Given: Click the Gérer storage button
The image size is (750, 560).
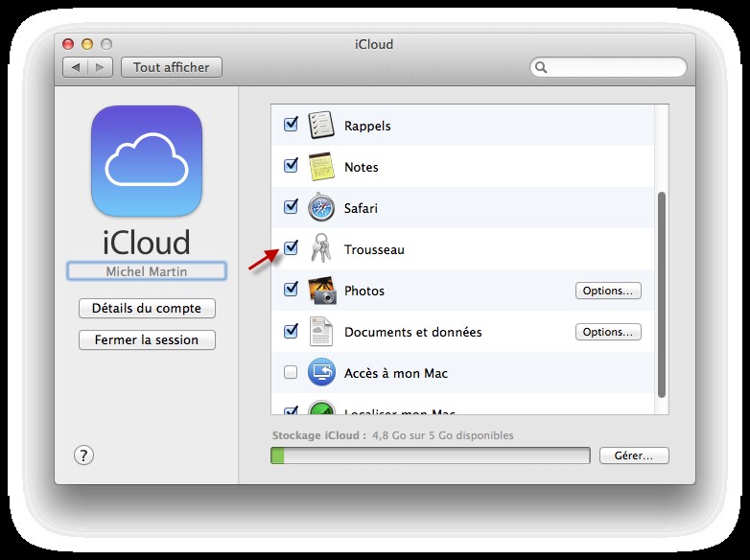Looking at the screenshot, I should click(633, 455).
